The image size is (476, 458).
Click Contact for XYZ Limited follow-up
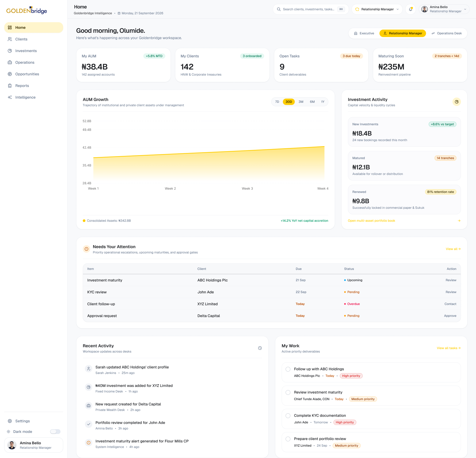pos(451,304)
